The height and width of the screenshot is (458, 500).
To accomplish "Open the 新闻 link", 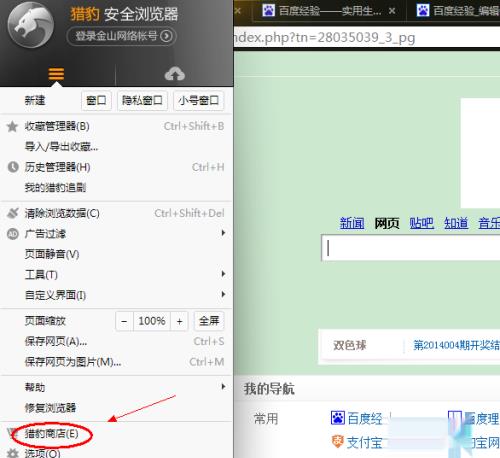I will pos(352,223).
